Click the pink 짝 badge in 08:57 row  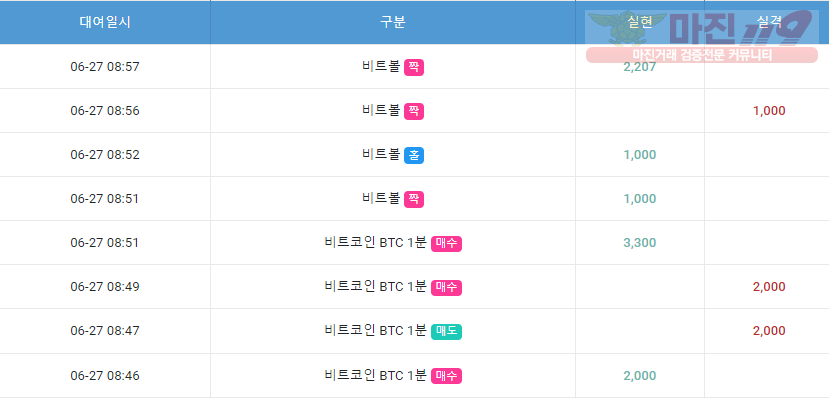click(414, 67)
